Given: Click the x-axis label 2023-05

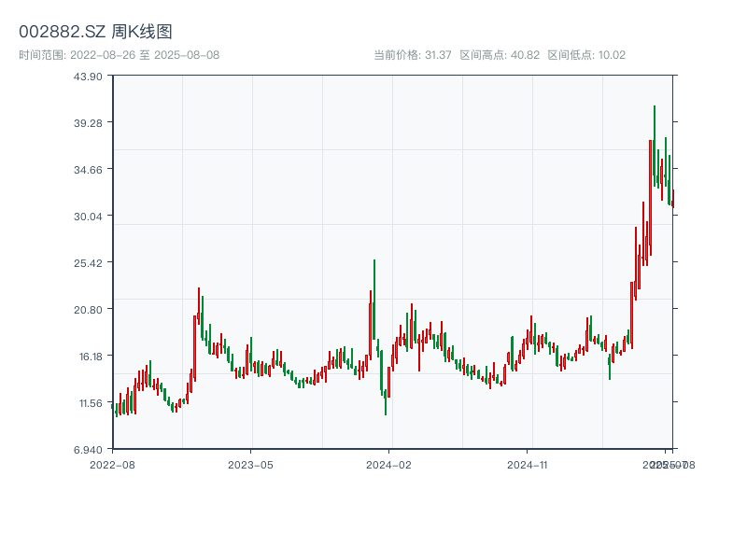Looking at the screenshot, I should (x=250, y=465).
